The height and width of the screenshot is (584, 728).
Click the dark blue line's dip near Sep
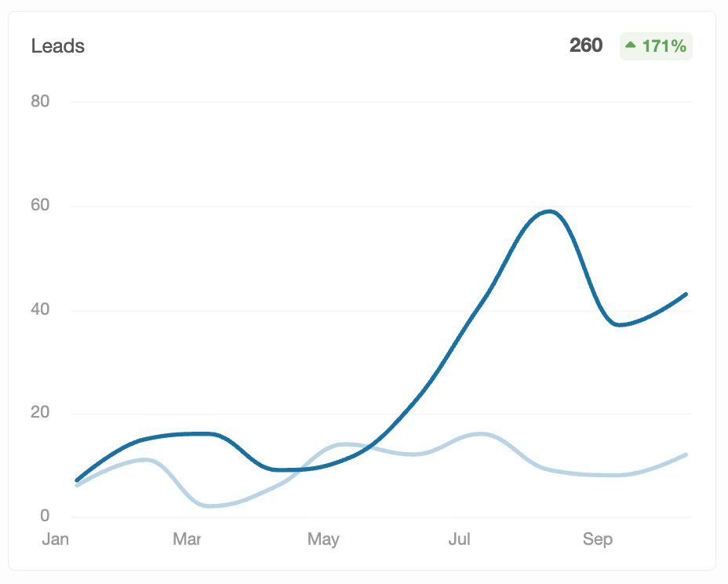tap(621, 325)
